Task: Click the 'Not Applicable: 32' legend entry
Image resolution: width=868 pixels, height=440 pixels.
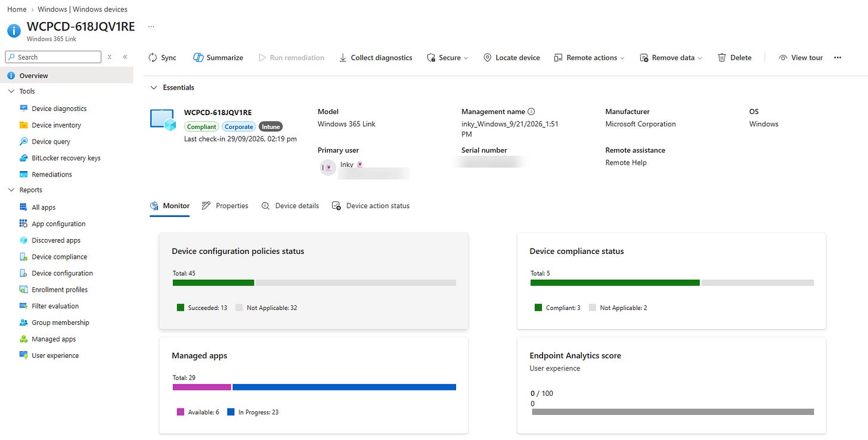Action: (266, 308)
